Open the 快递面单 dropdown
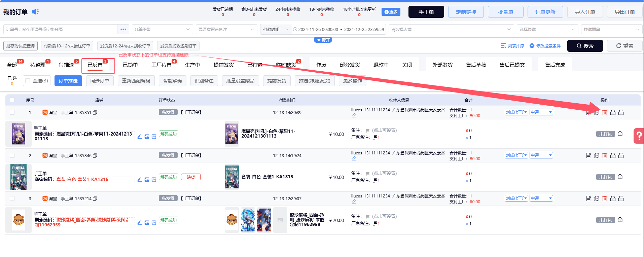Viewport: 644px width, 257px height. 612,29
